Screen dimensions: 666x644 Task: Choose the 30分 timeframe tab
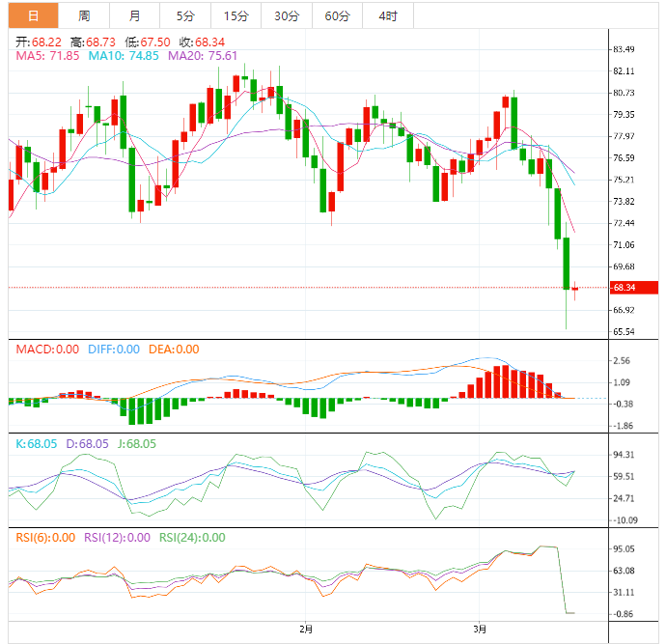tap(286, 15)
